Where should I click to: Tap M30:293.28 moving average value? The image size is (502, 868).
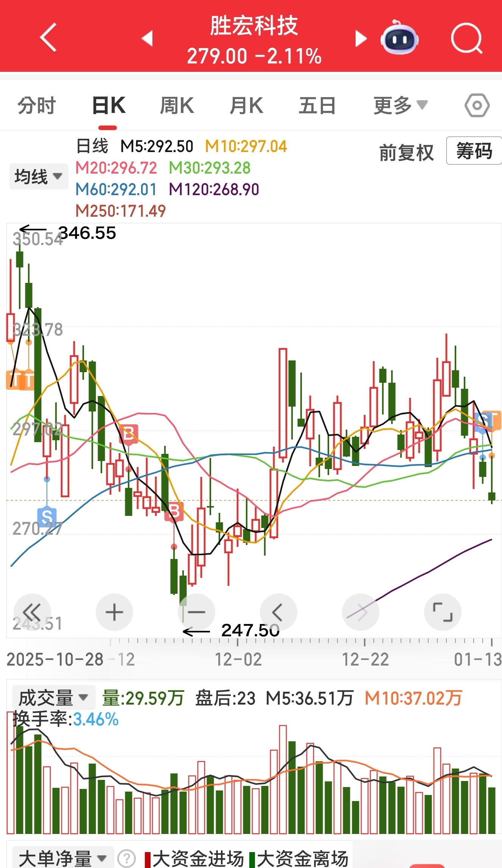(x=210, y=168)
